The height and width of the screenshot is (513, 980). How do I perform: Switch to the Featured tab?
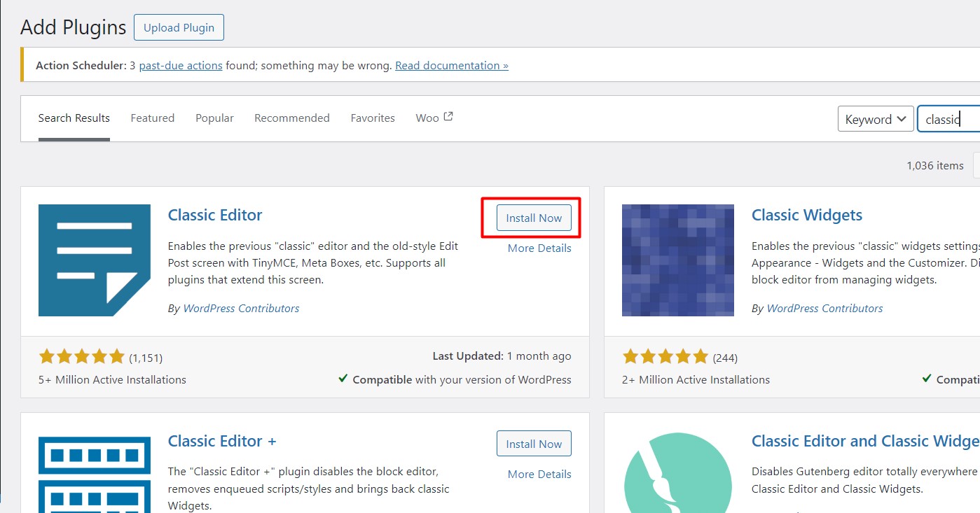153,118
